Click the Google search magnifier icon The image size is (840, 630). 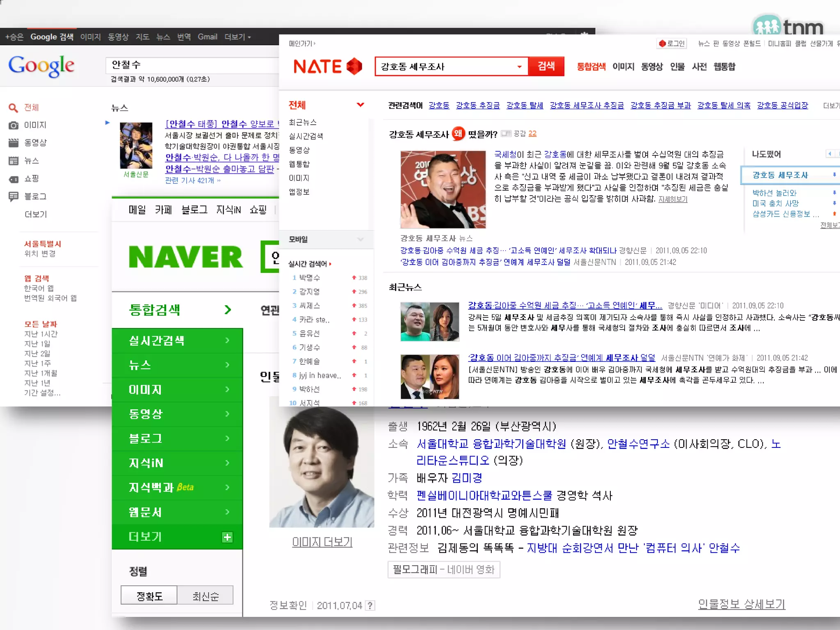[x=13, y=108]
